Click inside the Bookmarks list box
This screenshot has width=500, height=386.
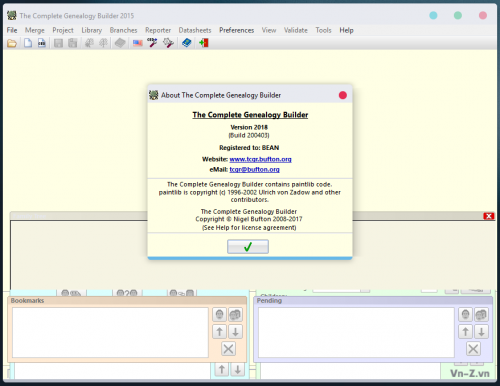click(110, 332)
